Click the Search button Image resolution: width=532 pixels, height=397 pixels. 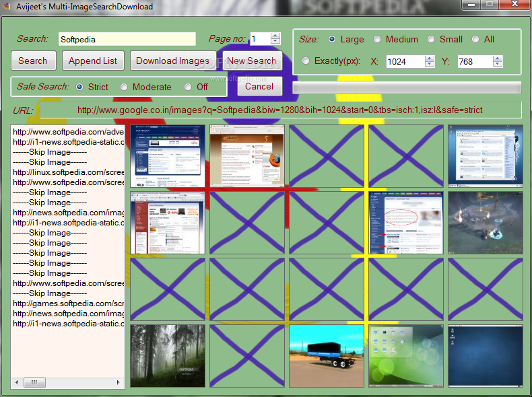pyautogui.click(x=33, y=61)
